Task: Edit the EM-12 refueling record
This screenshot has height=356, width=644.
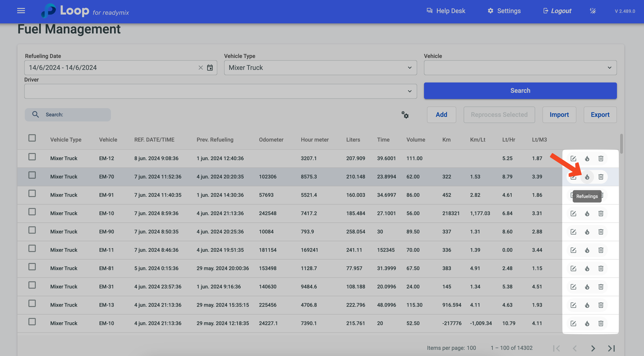Action: [x=573, y=158]
